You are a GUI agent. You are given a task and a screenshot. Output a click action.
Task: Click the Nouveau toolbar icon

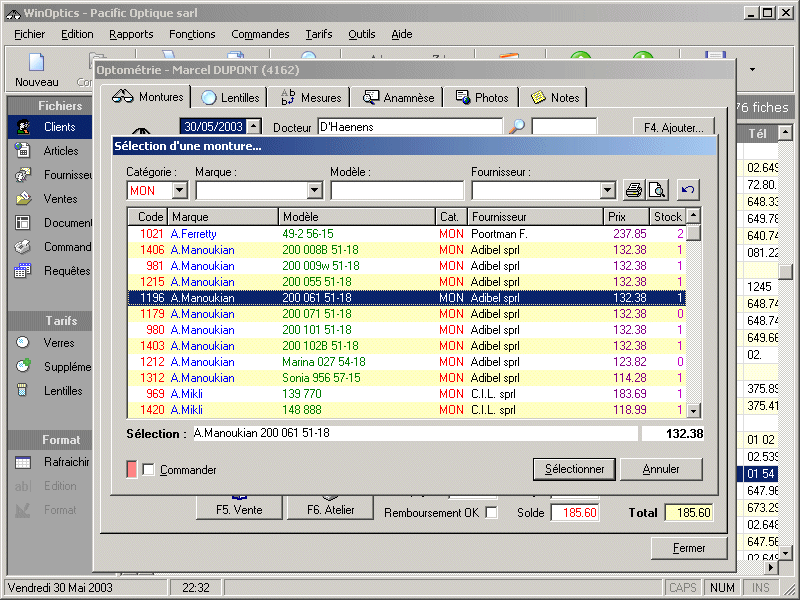click(37, 69)
